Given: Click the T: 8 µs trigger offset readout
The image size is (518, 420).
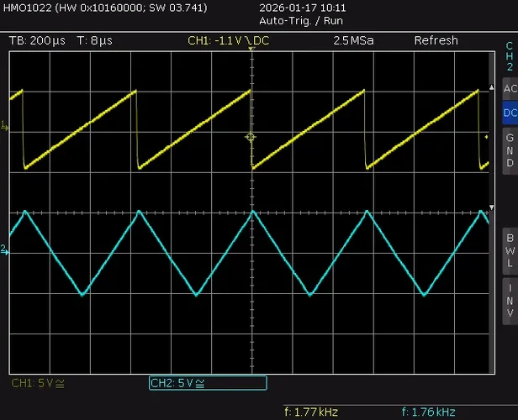Looking at the screenshot, I should point(94,40).
